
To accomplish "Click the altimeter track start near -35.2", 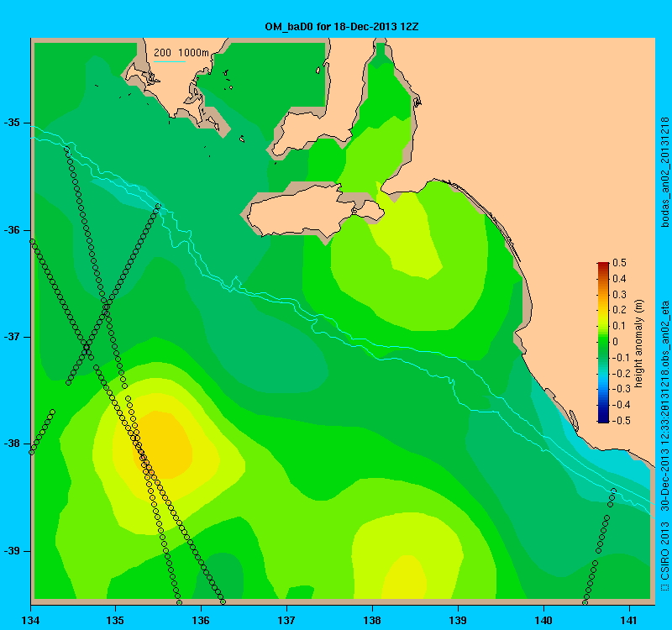I will [x=66, y=149].
